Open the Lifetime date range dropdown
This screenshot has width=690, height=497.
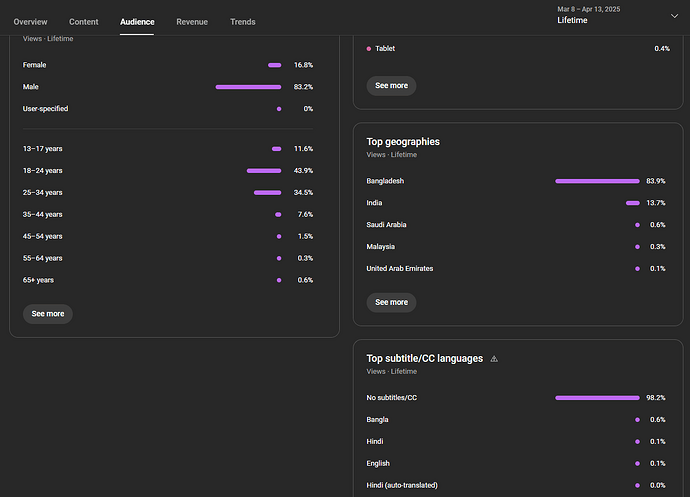(x=617, y=15)
